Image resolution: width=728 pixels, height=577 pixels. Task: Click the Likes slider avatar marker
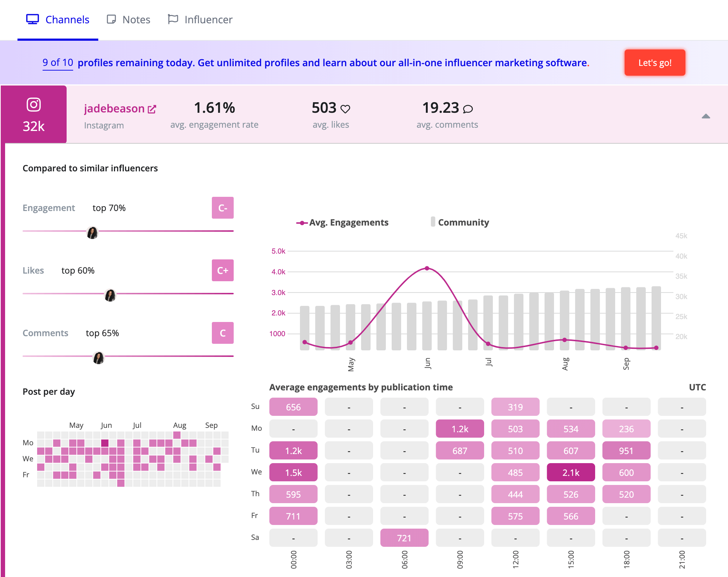tap(110, 295)
